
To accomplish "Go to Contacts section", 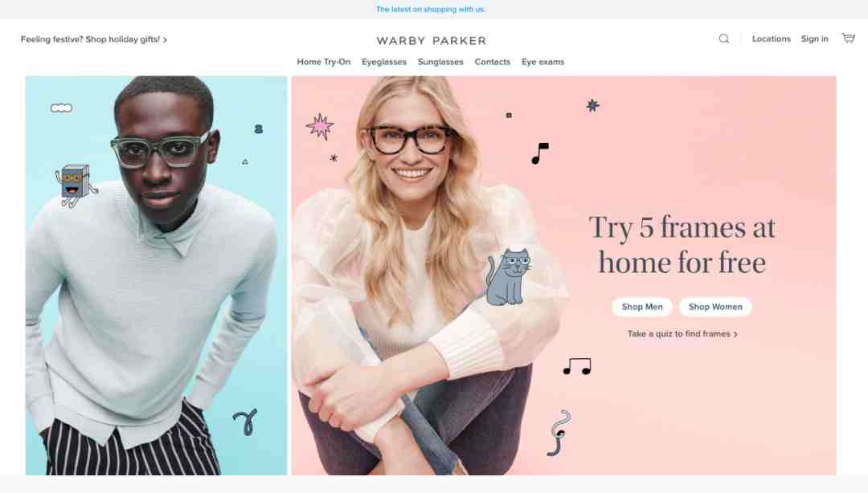I will click(492, 62).
